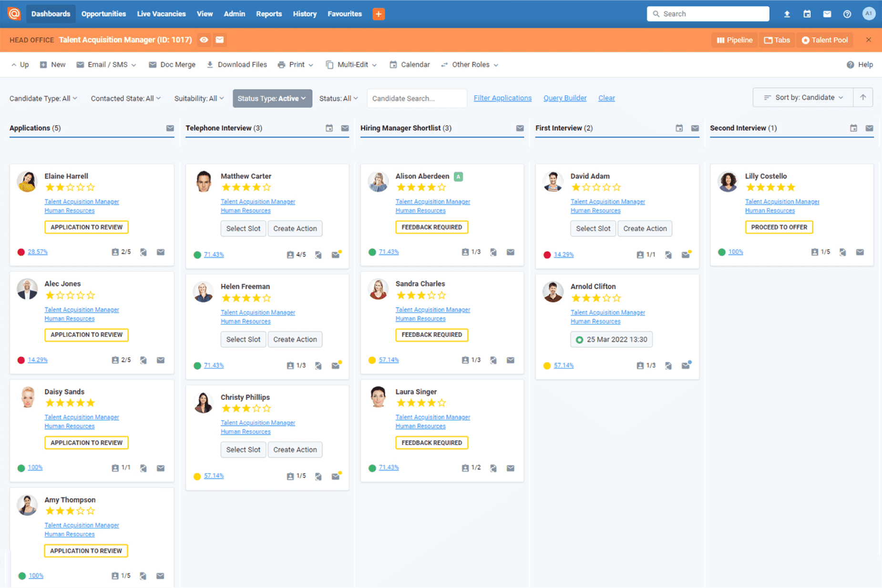Open the Status Type: Active filter dropdown
The image size is (882, 588).
[272, 98]
